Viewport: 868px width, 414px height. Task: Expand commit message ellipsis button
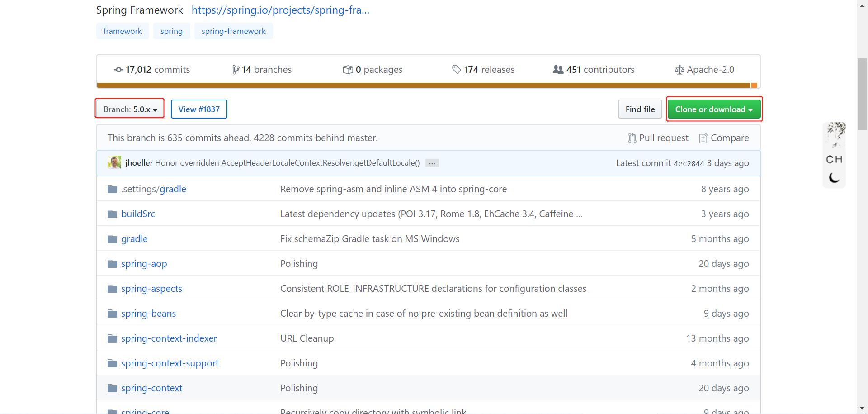(432, 163)
